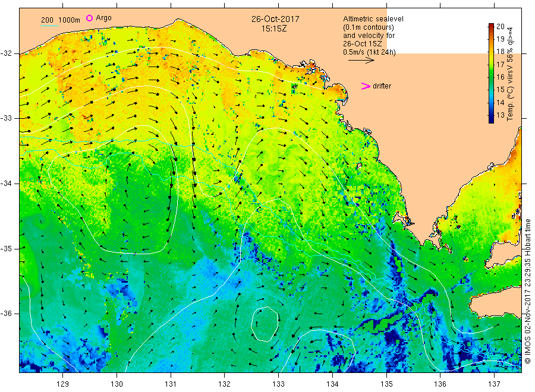Click the colorbar value 18
The image size is (535, 392).
[x=500, y=52]
